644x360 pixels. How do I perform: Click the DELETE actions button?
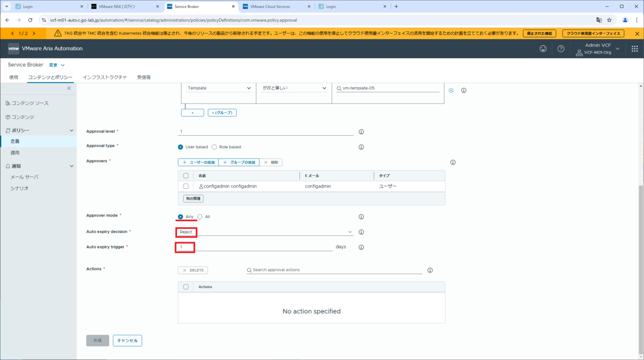point(193,270)
